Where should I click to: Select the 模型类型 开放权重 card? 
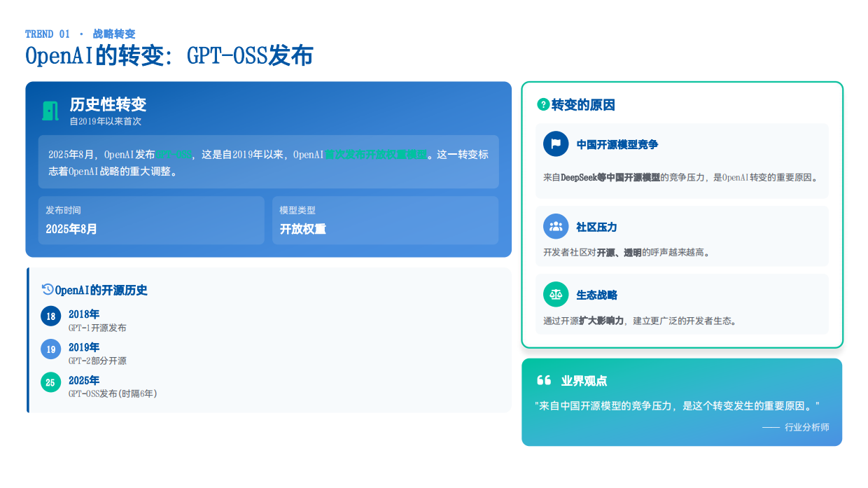tap(385, 220)
